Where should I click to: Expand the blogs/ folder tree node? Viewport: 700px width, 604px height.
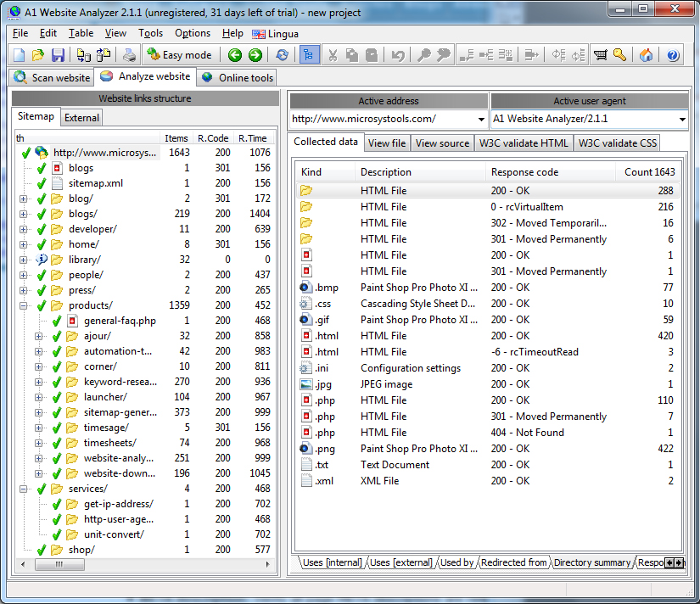click(x=23, y=214)
